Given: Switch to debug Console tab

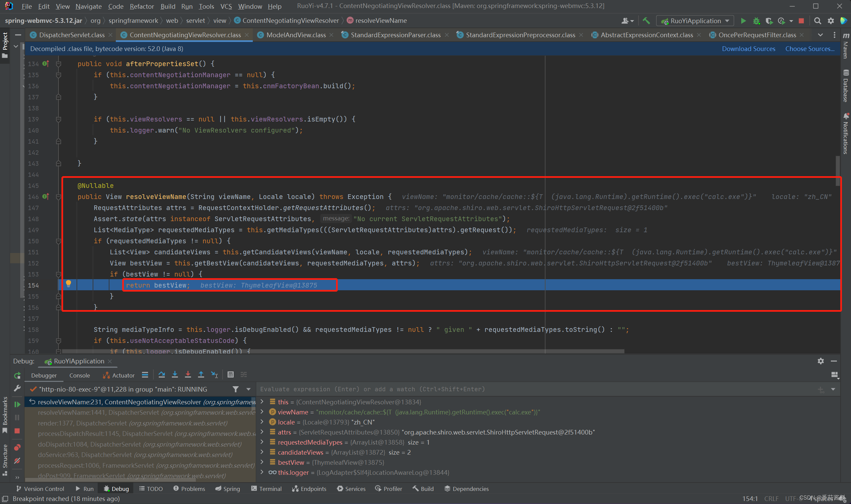Looking at the screenshot, I should tap(80, 375).
